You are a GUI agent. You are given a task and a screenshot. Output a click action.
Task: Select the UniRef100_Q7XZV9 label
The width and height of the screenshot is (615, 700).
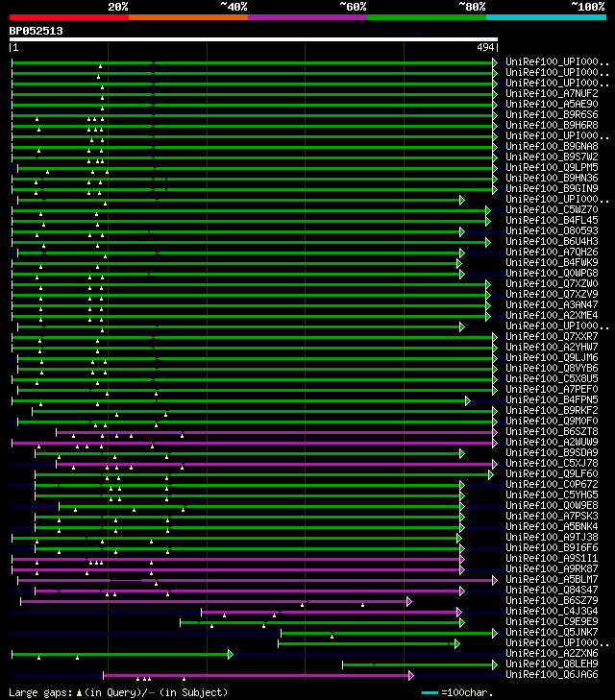552,294
